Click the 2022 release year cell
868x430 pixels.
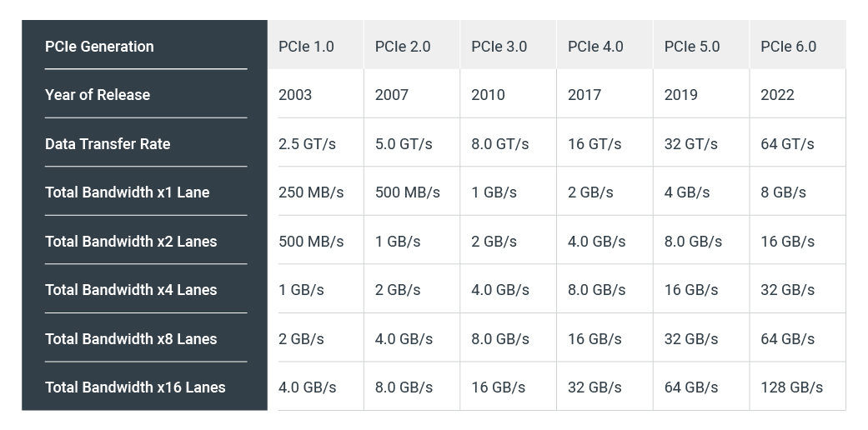[777, 95]
